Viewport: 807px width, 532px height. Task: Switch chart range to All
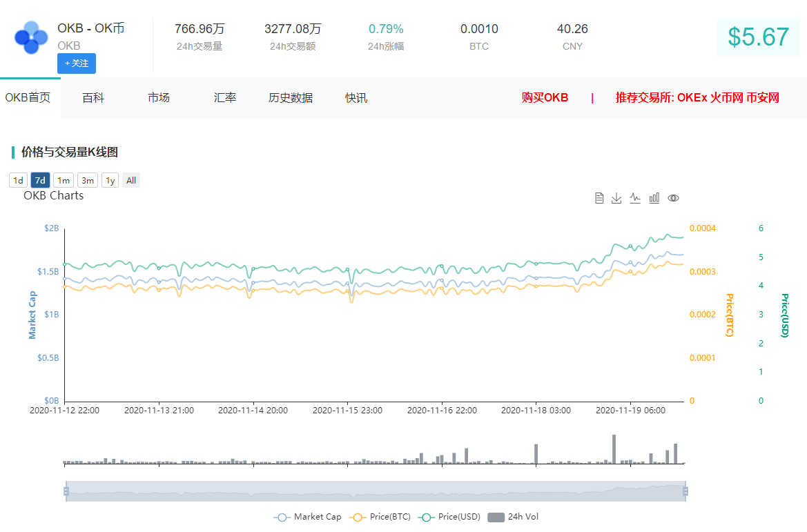[x=131, y=181]
